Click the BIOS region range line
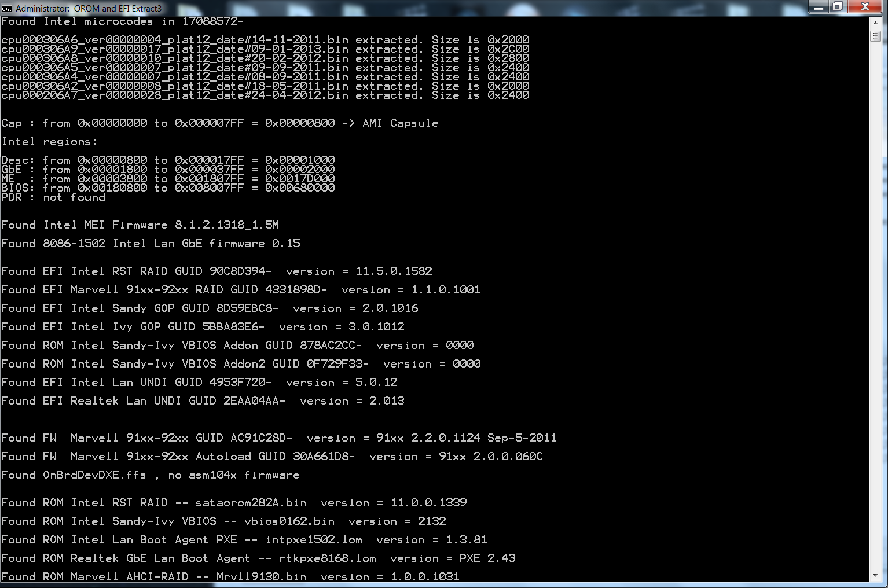 (168, 188)
